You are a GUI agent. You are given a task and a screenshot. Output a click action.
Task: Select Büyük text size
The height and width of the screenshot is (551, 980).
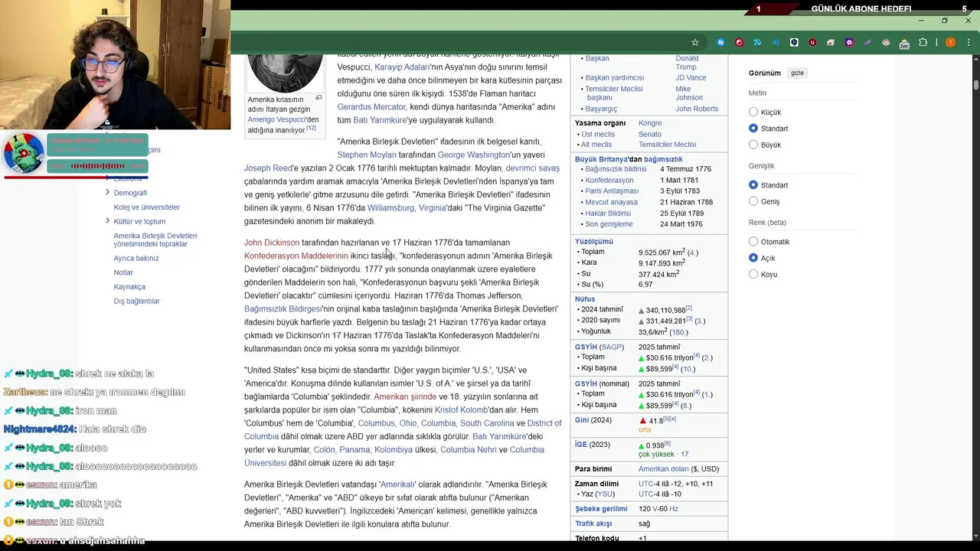point(753,145)
